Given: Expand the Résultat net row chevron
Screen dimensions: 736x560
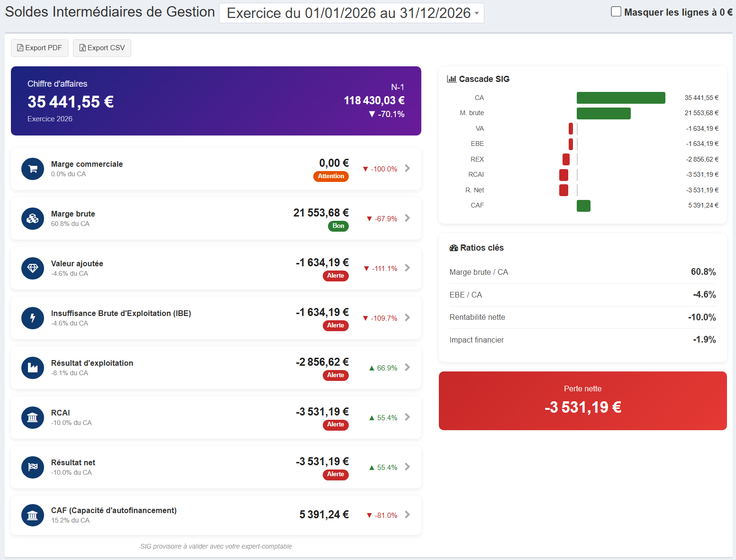Looking at the screenshot, I should pos(408,467).
